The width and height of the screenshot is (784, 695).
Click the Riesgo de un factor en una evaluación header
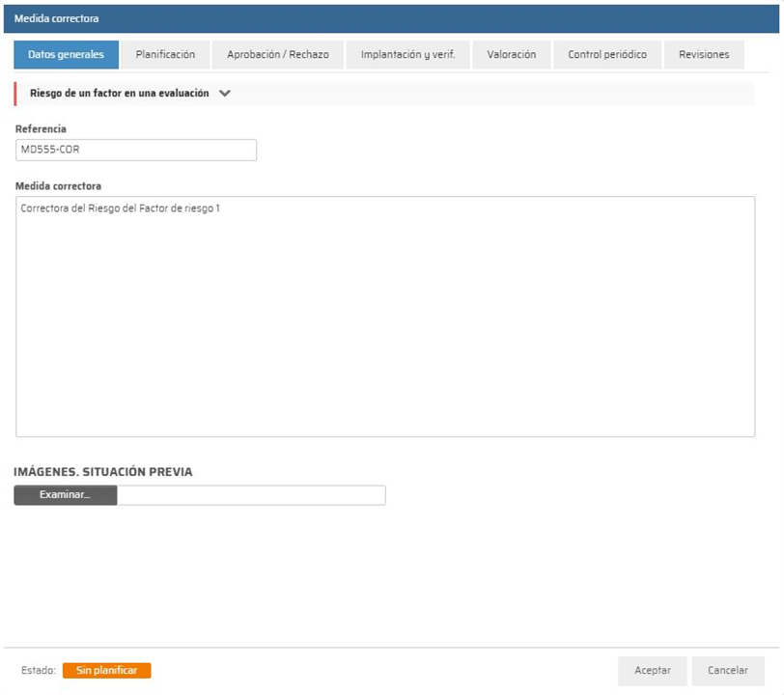pyautogui.click(x=120, y=94)
